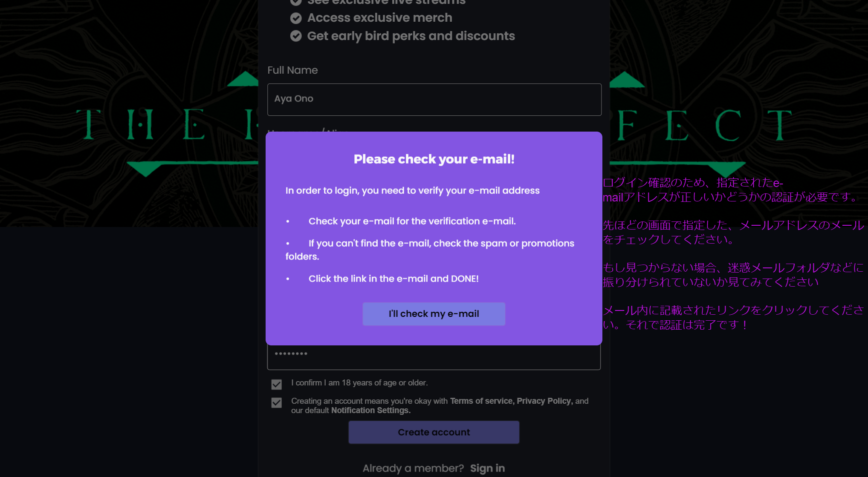Screen dimensions: 868x477
Task: Click the Full Name field containing Aya Ono
Action: (434, 100)
